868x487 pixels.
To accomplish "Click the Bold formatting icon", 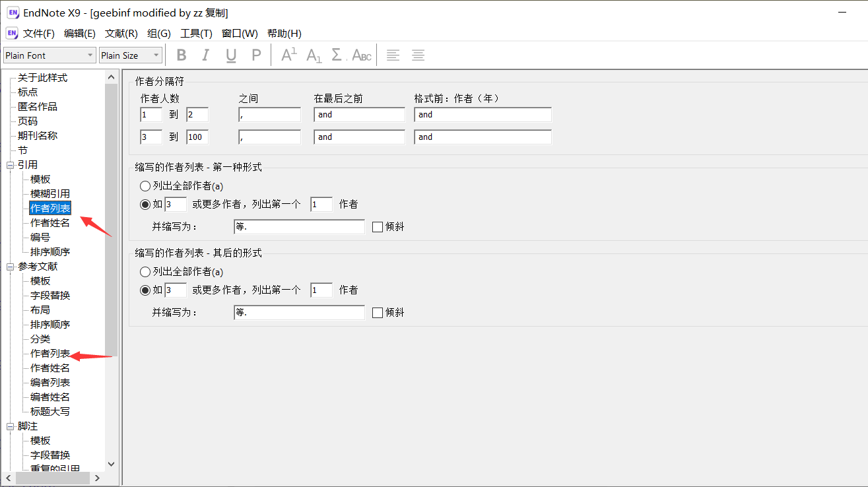I will (182, 55).
